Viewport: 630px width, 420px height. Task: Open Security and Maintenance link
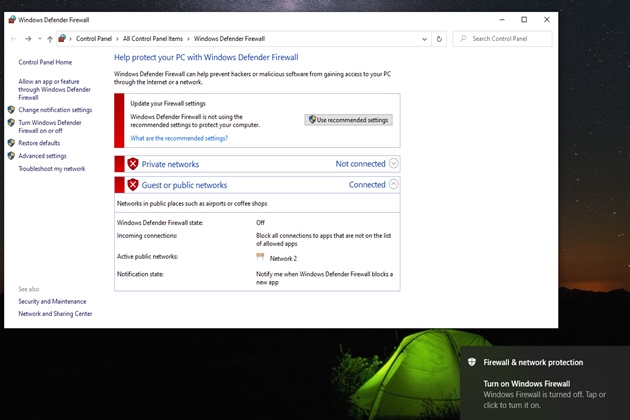[52, 301]
